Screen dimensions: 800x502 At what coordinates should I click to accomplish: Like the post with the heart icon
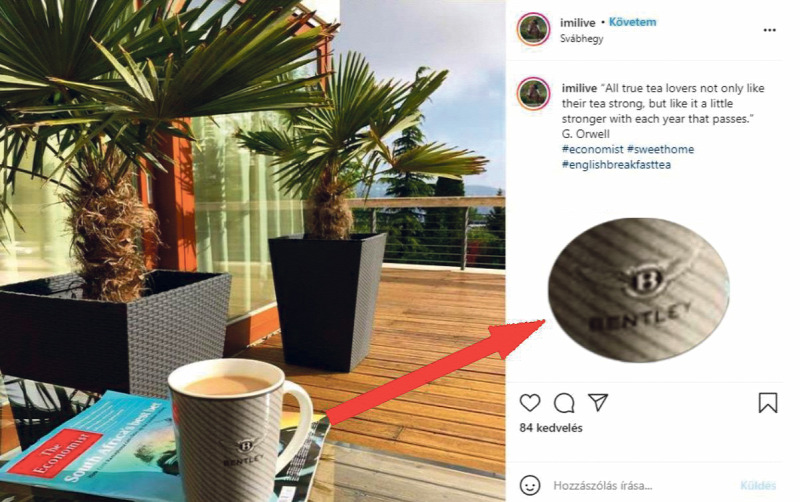coord(530,403)
